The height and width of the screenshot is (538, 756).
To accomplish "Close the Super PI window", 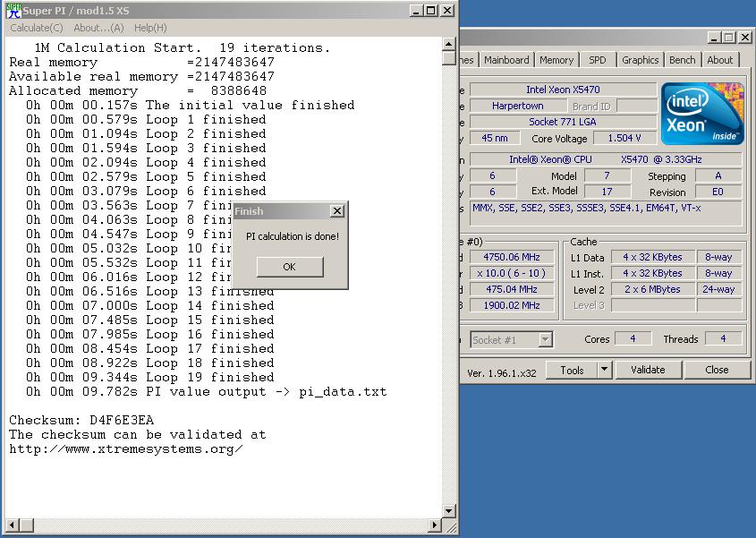I will click(447, 10).
